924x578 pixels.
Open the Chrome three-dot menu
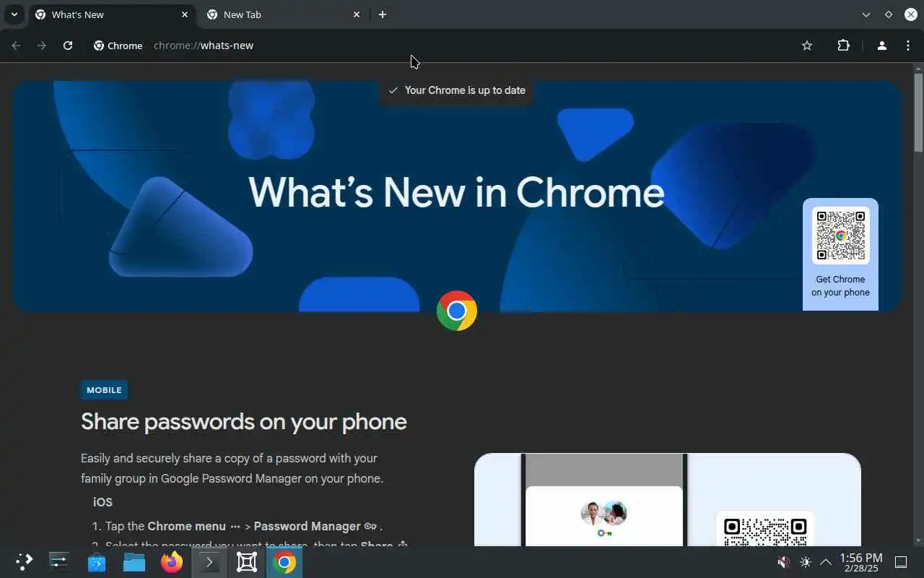[x=907, y=46]
